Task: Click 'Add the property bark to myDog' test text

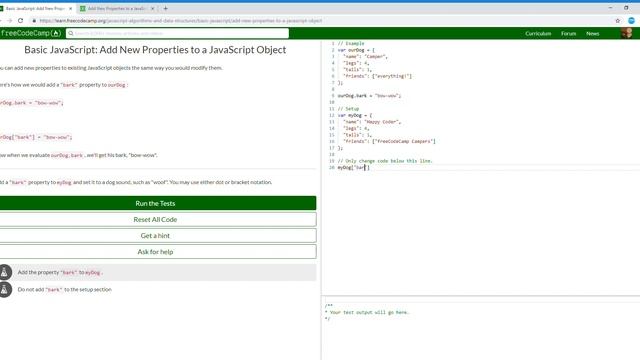Action: point(60,272)
